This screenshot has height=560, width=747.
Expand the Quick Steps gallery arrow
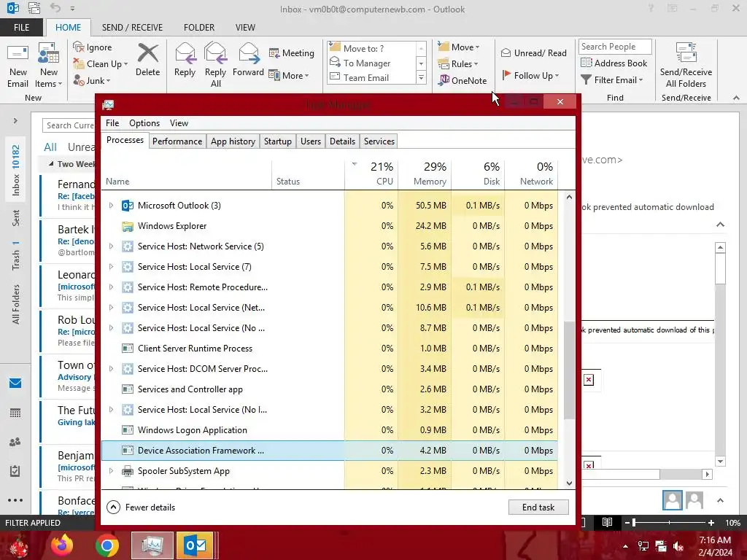tap(421, 77)
